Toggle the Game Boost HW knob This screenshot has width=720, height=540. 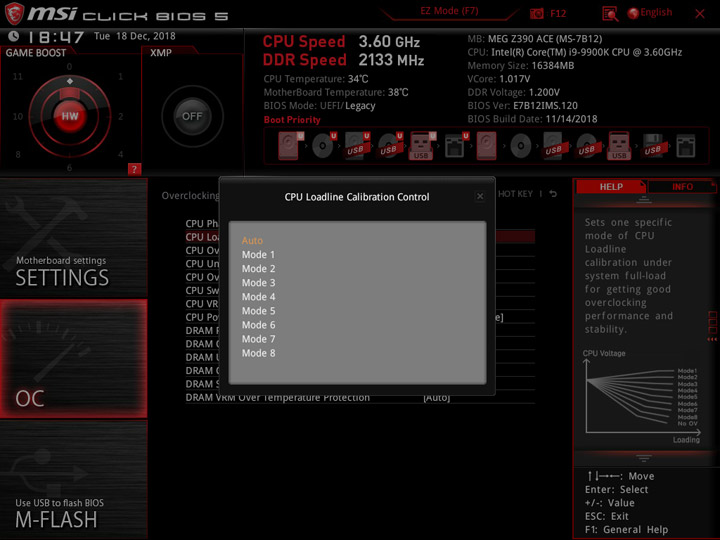point(70,116)
